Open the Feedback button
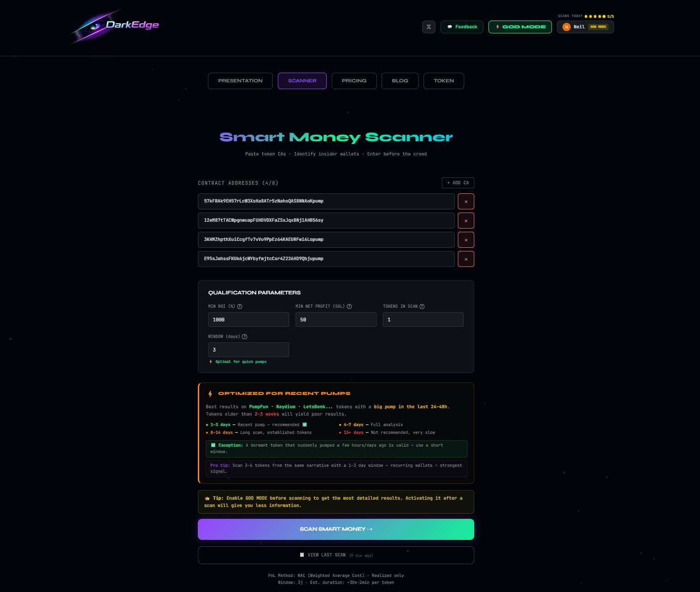Viewport: 700px width, 592px height. 462,27
